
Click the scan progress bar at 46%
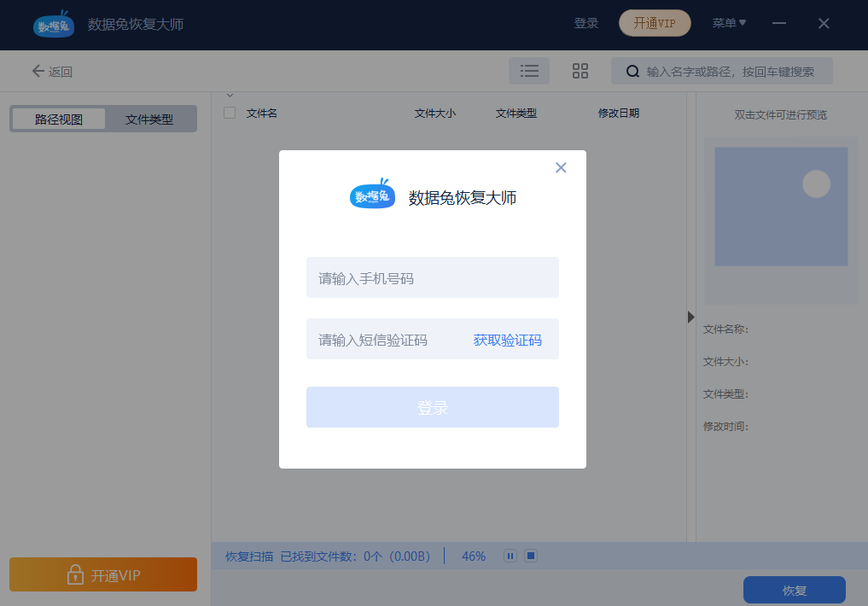[473, 556]
